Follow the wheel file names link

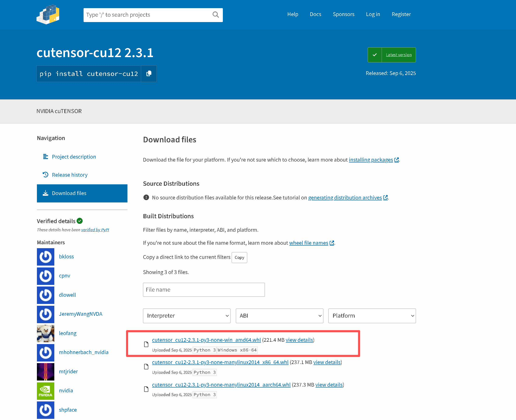[308, 243]
